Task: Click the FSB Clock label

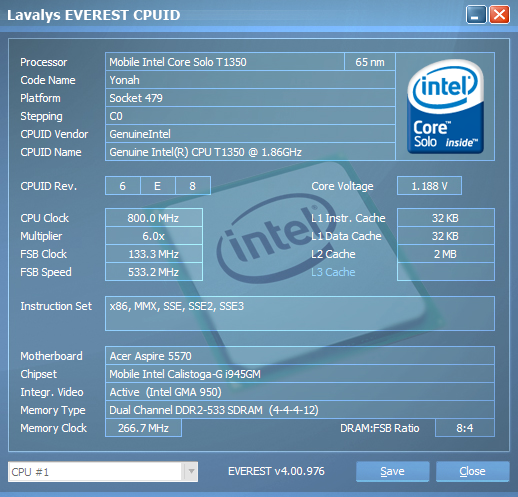Action: coord(43,254)
